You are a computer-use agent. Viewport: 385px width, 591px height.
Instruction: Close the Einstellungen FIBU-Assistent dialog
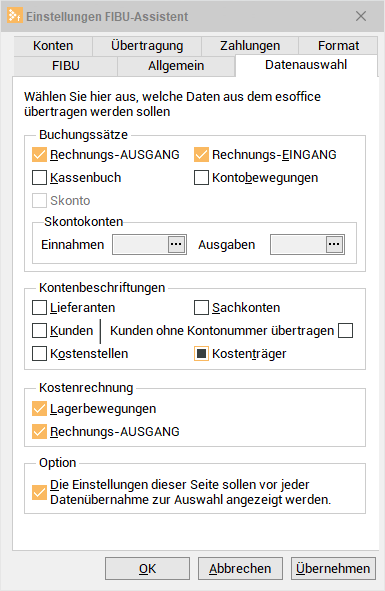(x=361, y=16)
